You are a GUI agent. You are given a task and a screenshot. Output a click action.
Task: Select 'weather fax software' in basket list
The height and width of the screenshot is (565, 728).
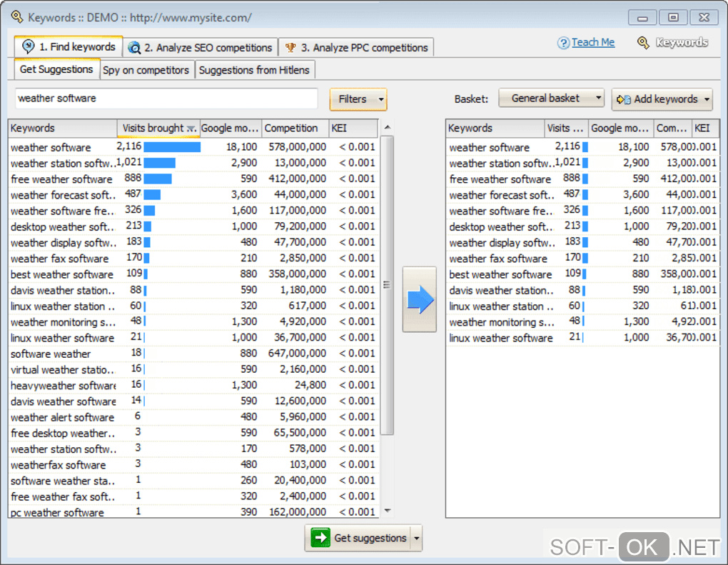click(582, 259)
